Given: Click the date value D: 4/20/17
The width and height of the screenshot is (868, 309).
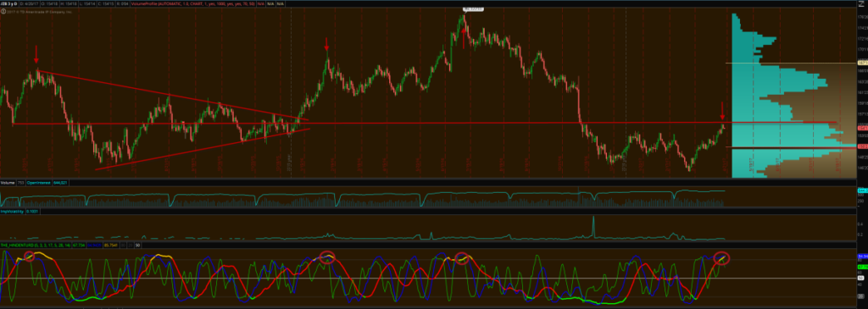Looking at the screenshot, I should pyautogui.click(x=30, y=4).
